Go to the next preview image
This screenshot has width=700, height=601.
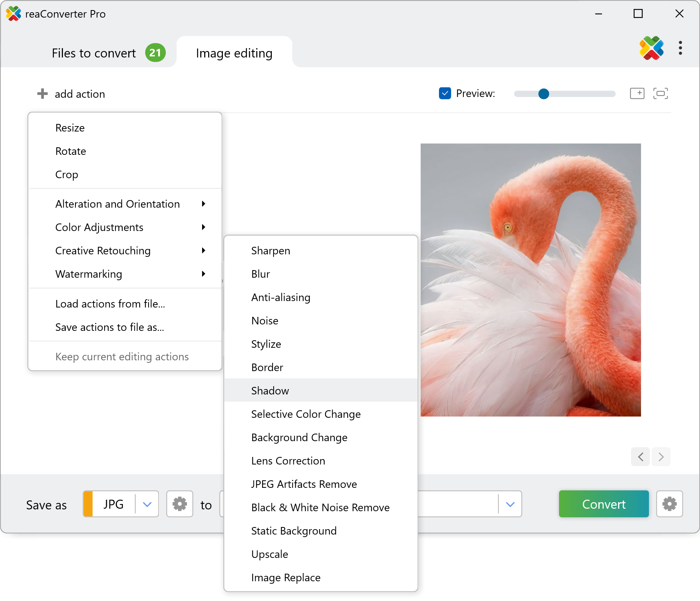(x=661, y=457)
